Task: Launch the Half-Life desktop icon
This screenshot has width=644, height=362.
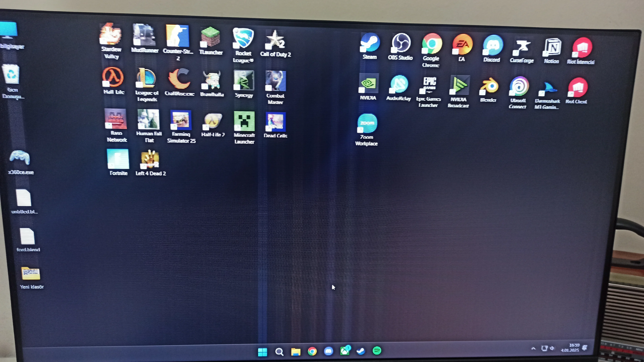Action: coord(113,77)
